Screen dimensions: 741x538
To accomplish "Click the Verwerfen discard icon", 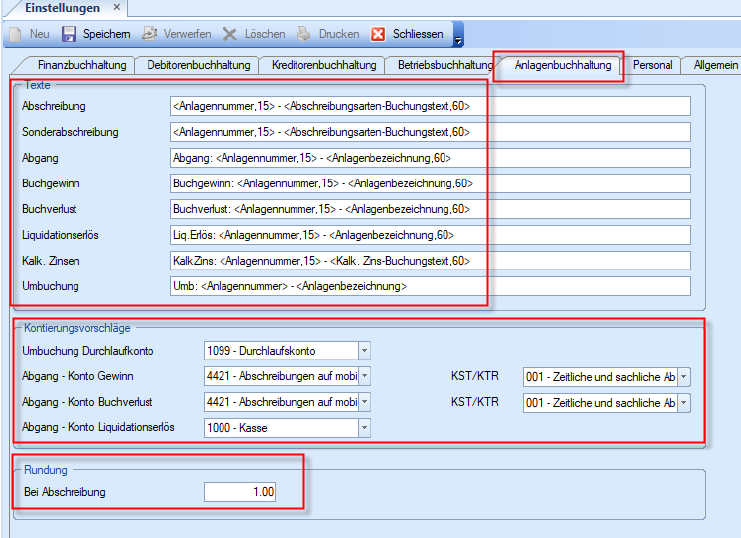I will [x=150, y=34].
